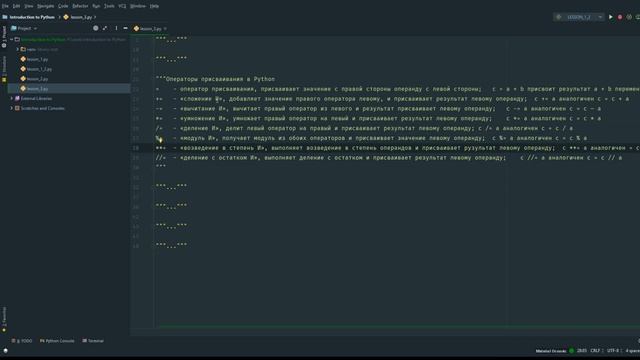This screenshot has width=640, height=360.
Task: Click the line describing «умножение И»
Action: click(x=378, y=118)
